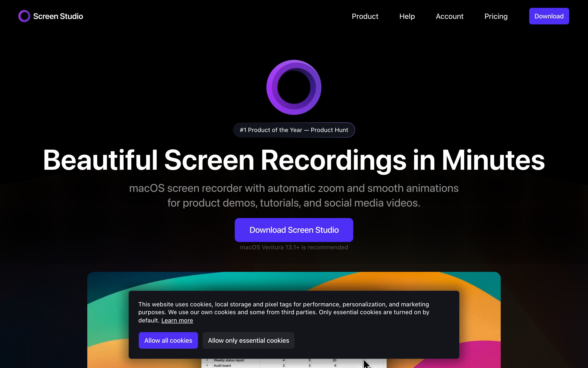588x368 pixels.
Task: Allow all cookies
Action: coord(168,340)
